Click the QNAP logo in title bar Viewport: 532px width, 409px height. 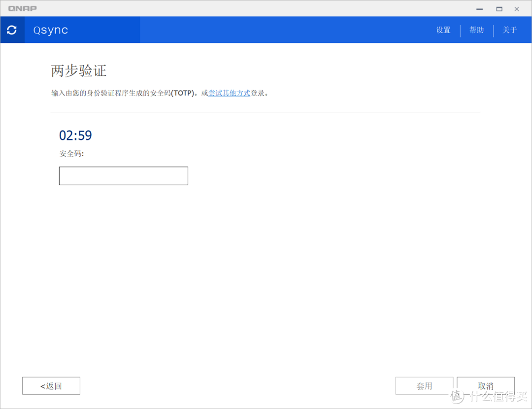click(x=22, y=8)
